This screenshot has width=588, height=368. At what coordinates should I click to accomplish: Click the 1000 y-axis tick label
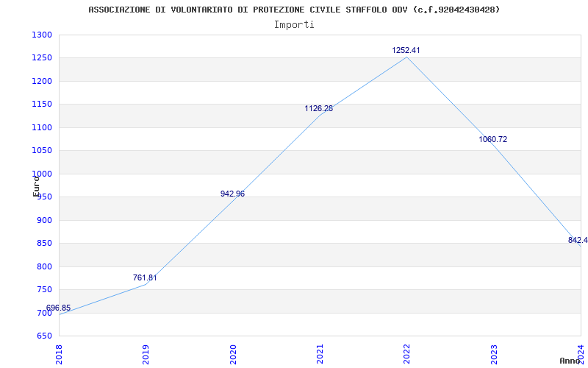coord(42,174)
